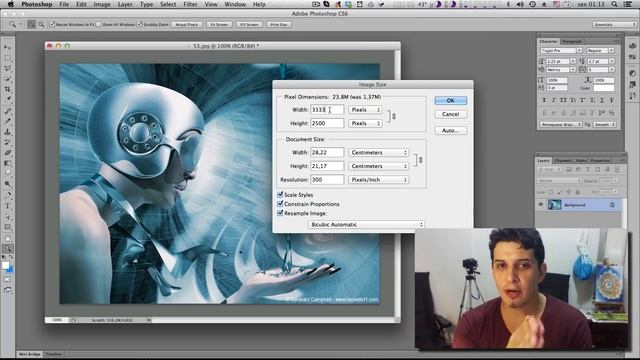Select the History Brush tool
The height and width of the screenshot is (360, 640).
point(7,142)
